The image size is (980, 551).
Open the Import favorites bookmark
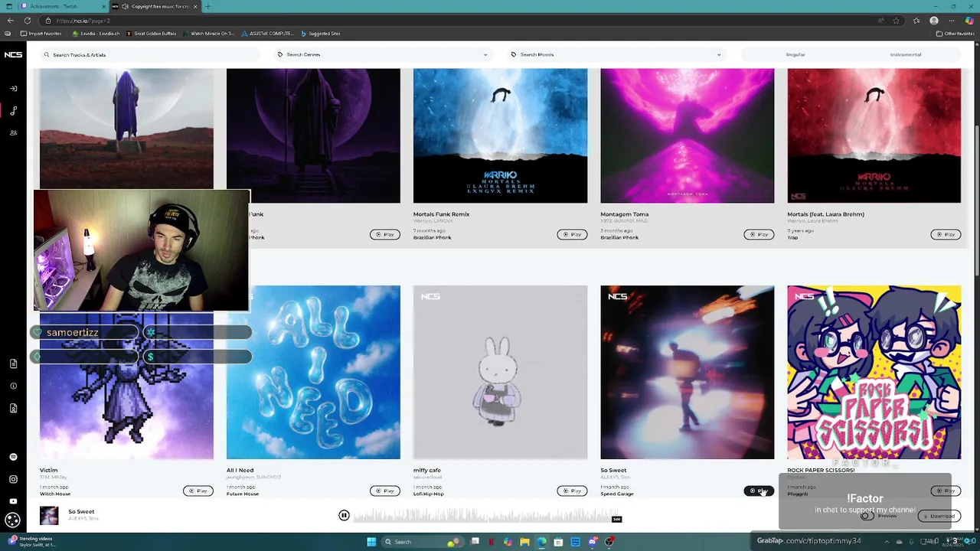pos(41,34)
